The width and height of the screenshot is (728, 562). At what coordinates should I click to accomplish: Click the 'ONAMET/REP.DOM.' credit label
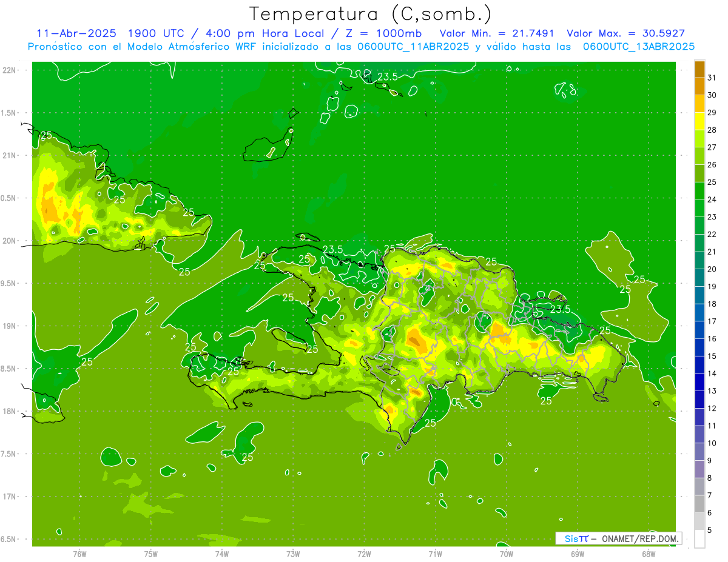point(640,538)
